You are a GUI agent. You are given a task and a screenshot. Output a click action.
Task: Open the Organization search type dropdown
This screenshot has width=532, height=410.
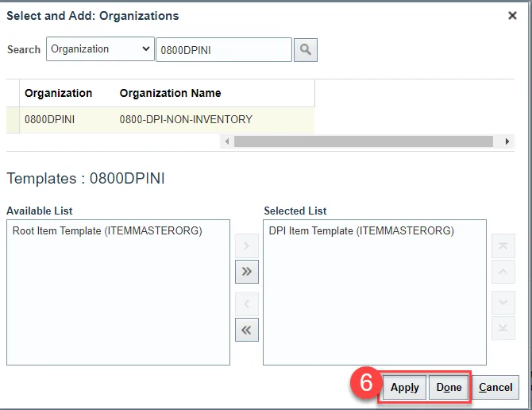coord(100,49)
